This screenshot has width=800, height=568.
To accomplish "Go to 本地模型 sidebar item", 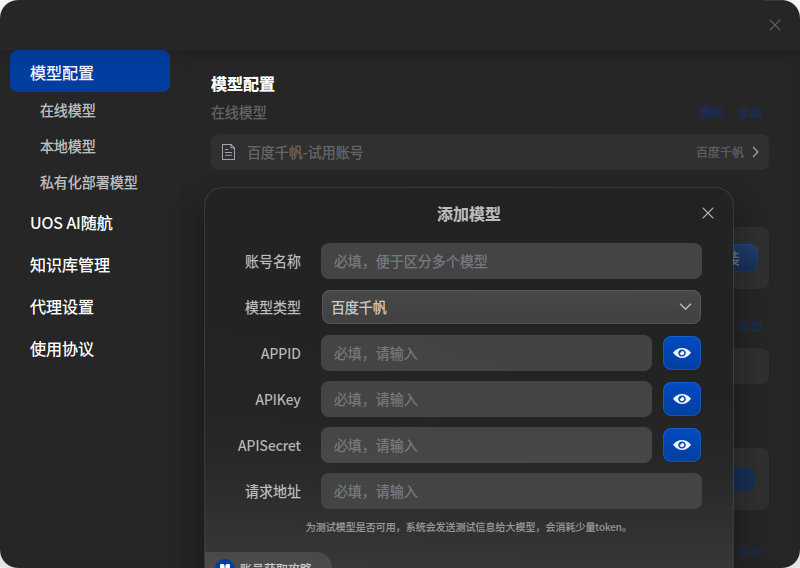I will tap(68, 147).
